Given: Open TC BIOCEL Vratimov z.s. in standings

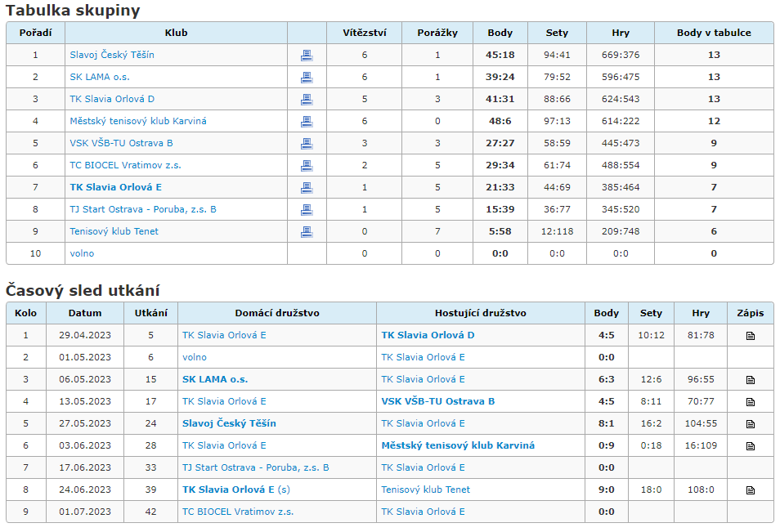Looking at the screenshot, I should tap(125, 165).
